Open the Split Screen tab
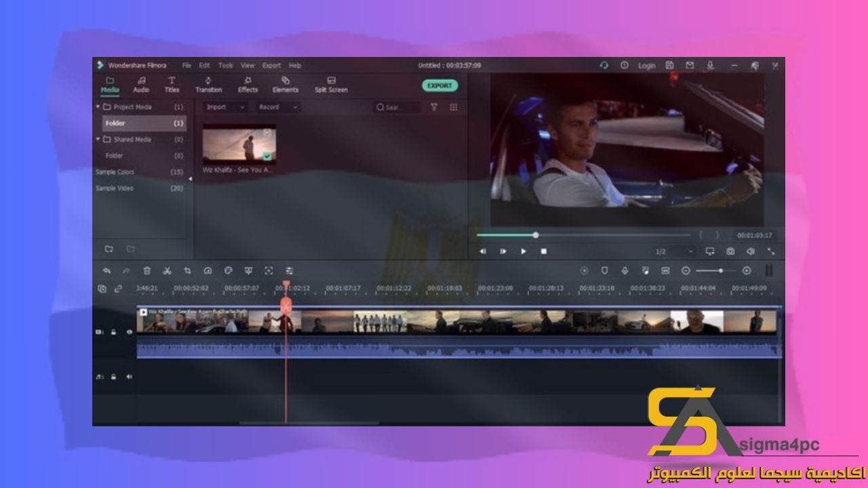The image size is (868, 488). tap(331, 84)
